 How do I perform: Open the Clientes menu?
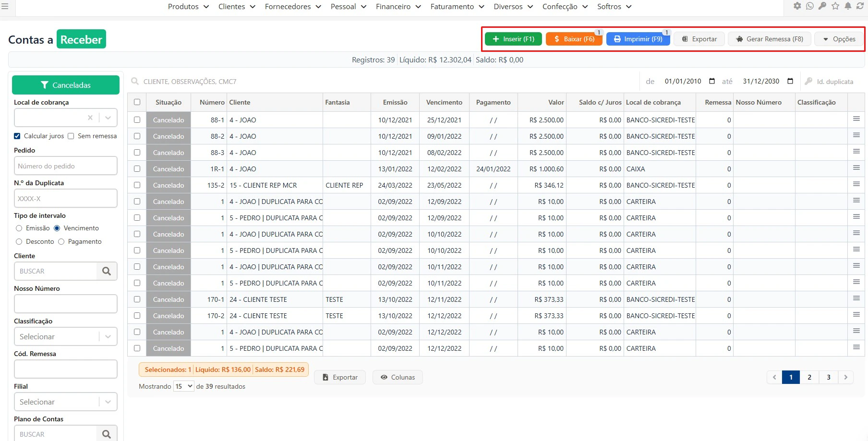237,7
